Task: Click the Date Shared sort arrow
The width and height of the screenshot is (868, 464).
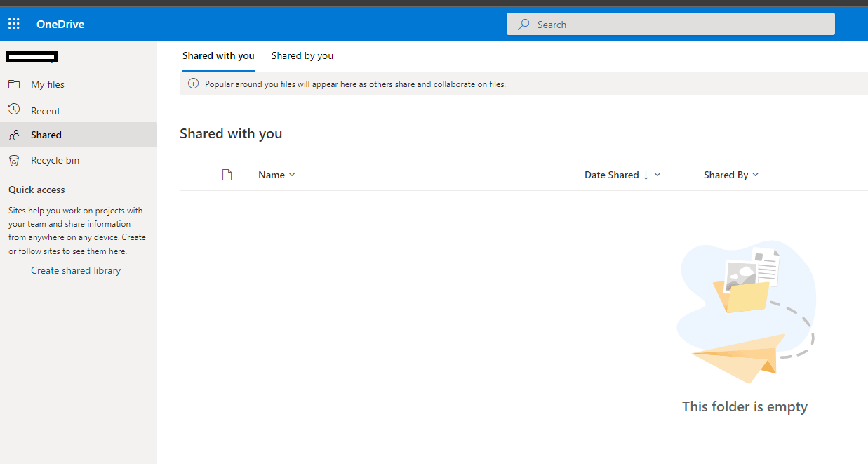Action: point(646,175)
